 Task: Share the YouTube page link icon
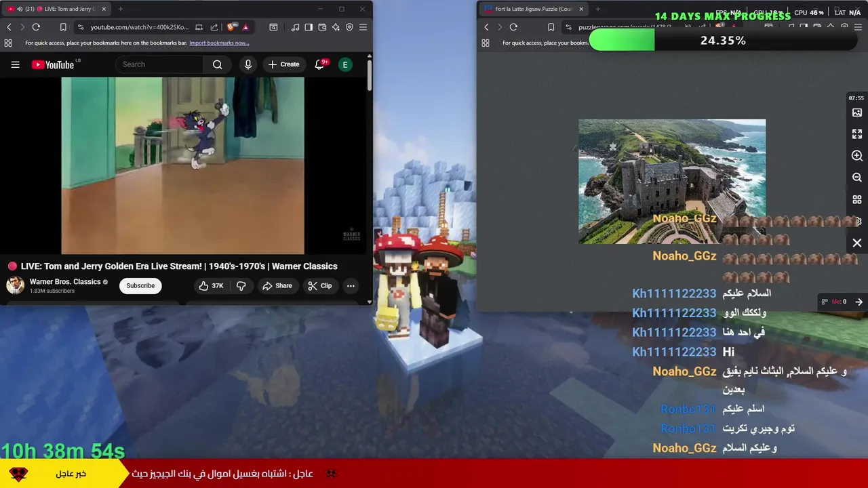coord(214,27)
